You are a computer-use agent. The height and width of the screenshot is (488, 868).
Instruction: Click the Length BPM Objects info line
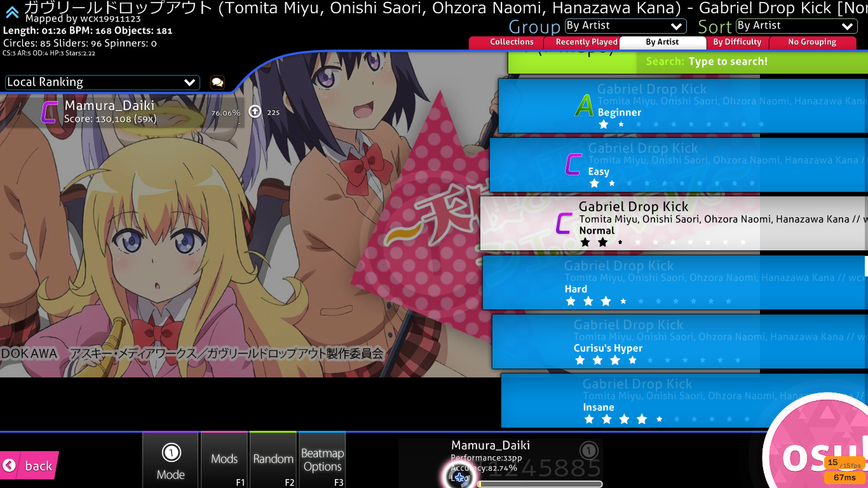[88, 30]
